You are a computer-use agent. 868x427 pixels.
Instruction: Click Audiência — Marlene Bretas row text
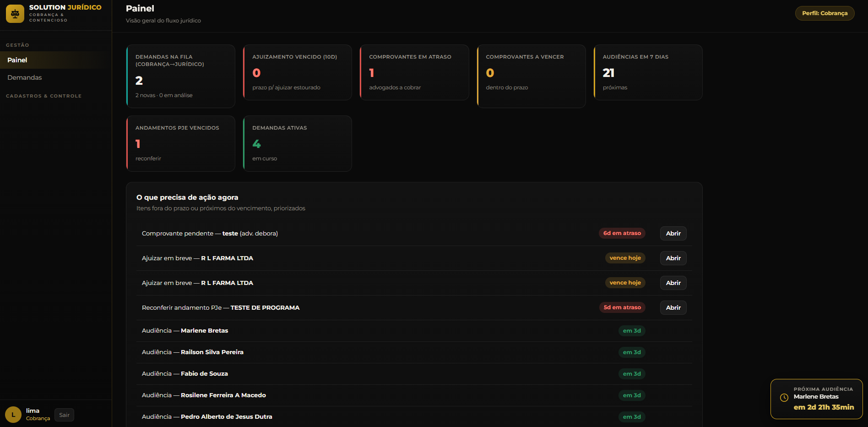(185, 331)
